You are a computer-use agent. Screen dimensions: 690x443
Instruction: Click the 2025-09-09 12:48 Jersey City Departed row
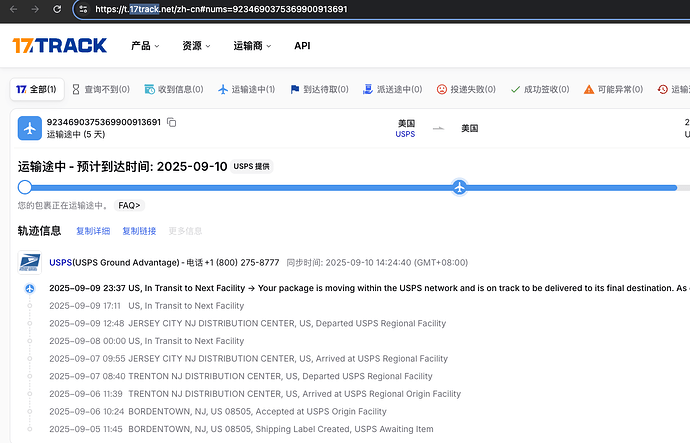coord(247,323)
